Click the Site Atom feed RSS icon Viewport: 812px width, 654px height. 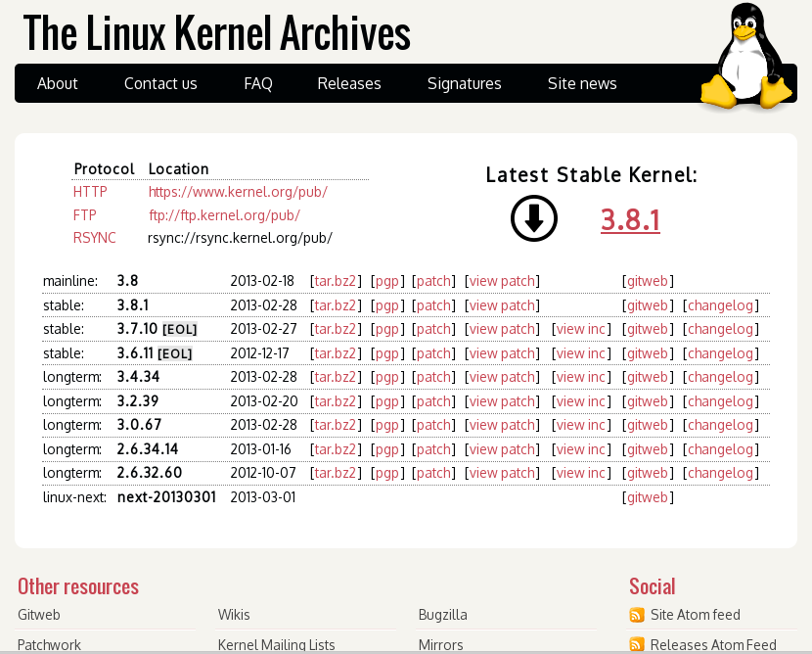(x=637, y=615)
